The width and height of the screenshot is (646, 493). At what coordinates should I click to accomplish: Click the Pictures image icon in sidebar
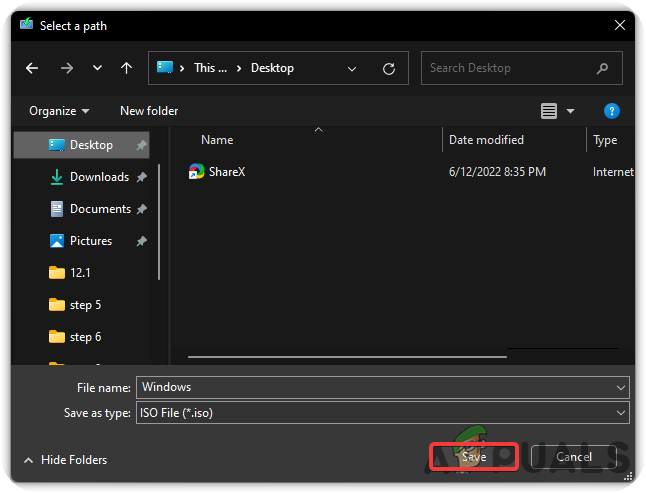click(57, 241)
